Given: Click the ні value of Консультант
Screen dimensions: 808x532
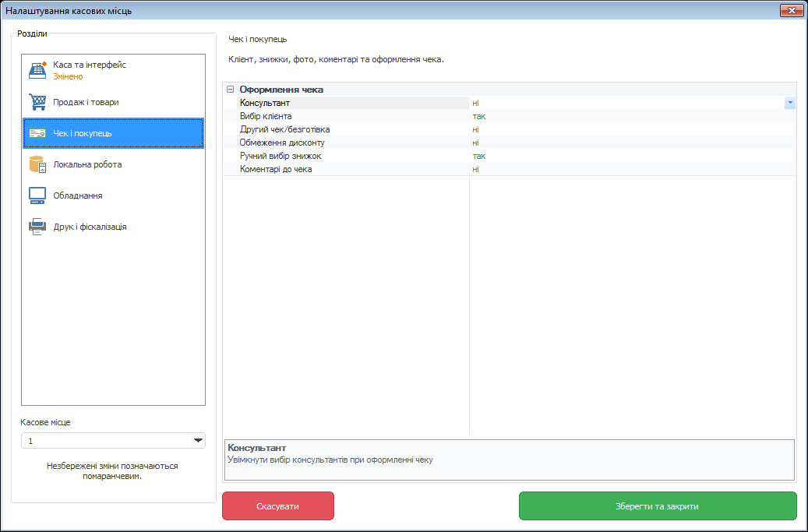Looking at the screenshot, I should pyautogui.click(x=475, y=103).
